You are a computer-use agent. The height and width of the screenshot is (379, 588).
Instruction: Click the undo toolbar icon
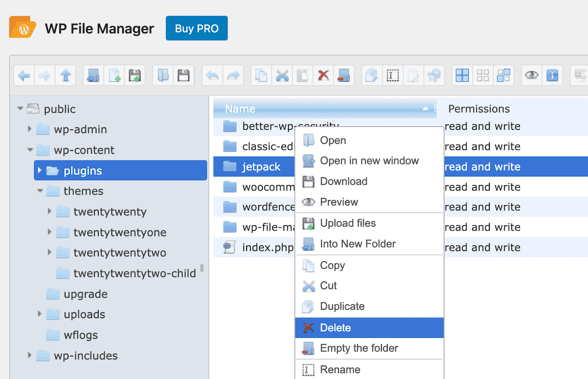coord(213,76)
